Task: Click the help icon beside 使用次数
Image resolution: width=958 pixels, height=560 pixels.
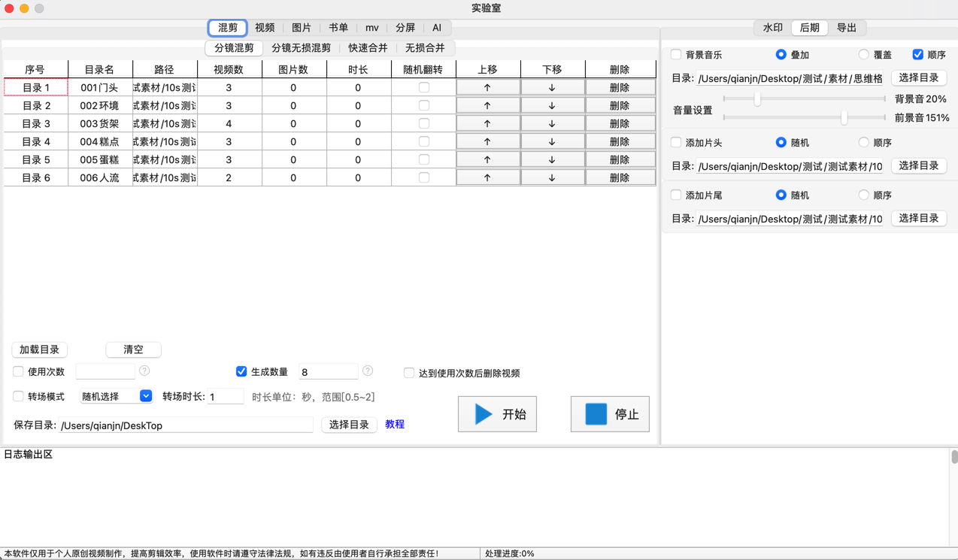Action: coord(144,371)
